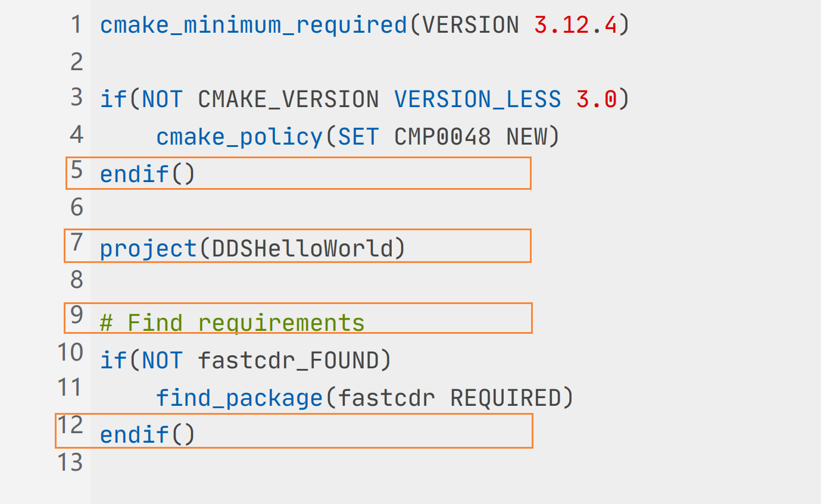The height and width of the screenshot is (504, 821).
Task: Click the endif() on line 5
Action: point(148,174)
